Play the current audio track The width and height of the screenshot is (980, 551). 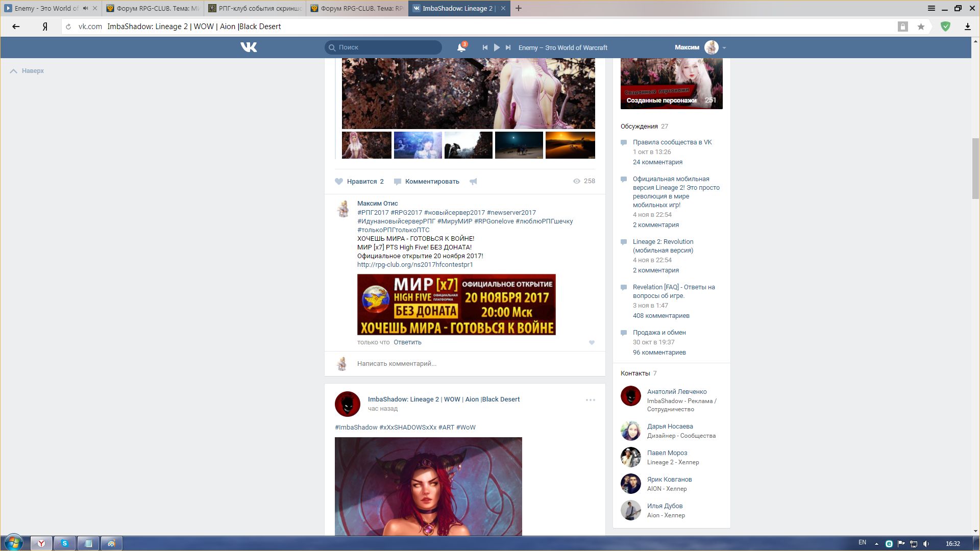pos(497,47)
